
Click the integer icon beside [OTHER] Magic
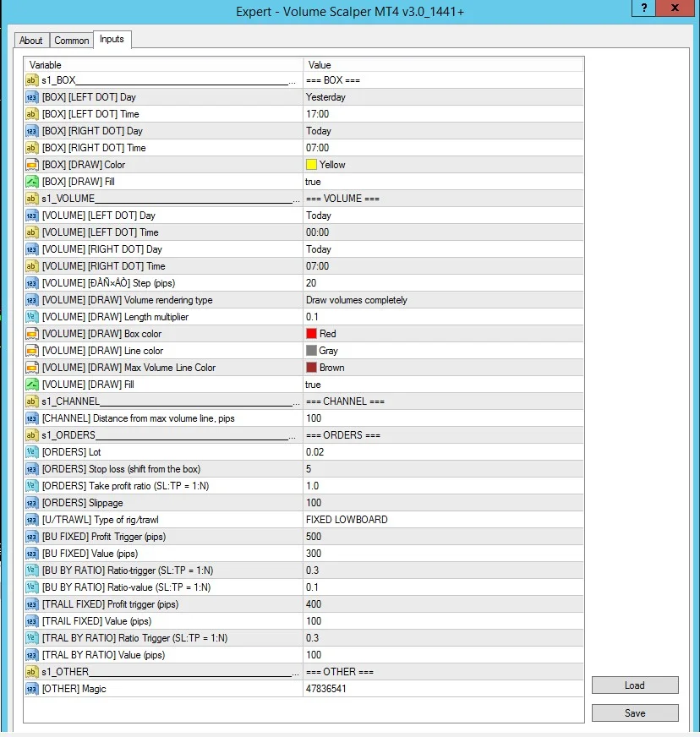click(31, 690)
